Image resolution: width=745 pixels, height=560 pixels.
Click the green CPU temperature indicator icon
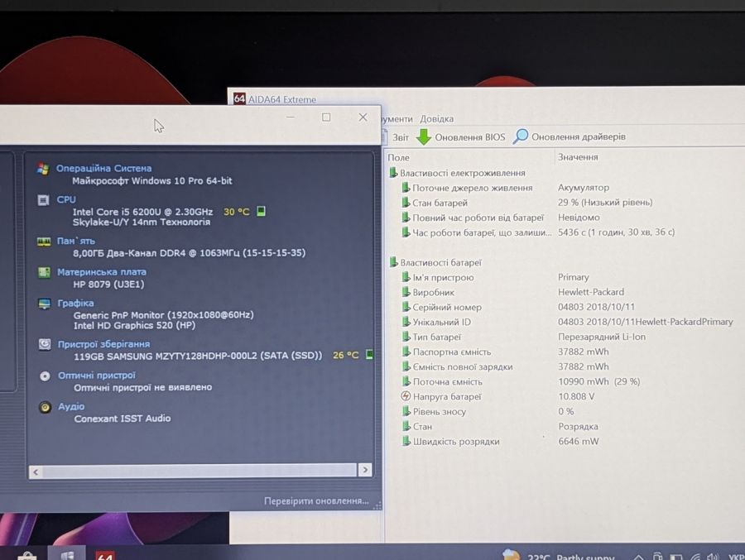pos(261,211)
